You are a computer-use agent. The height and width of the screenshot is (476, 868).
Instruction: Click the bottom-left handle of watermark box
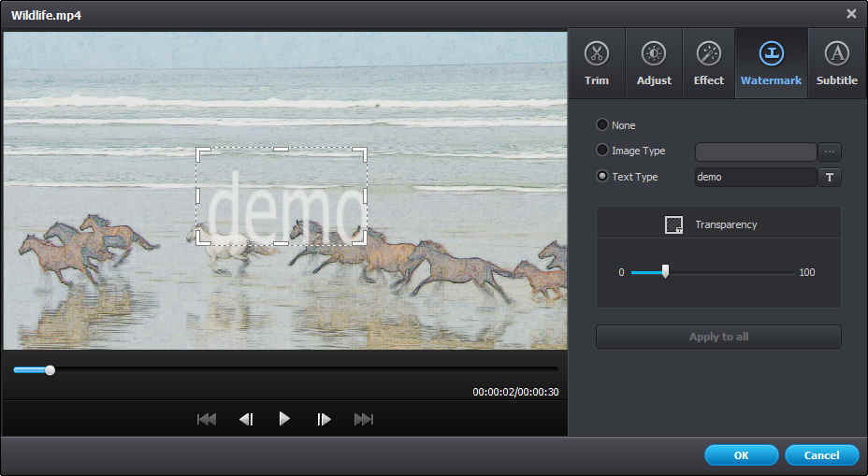pos(203,238)
